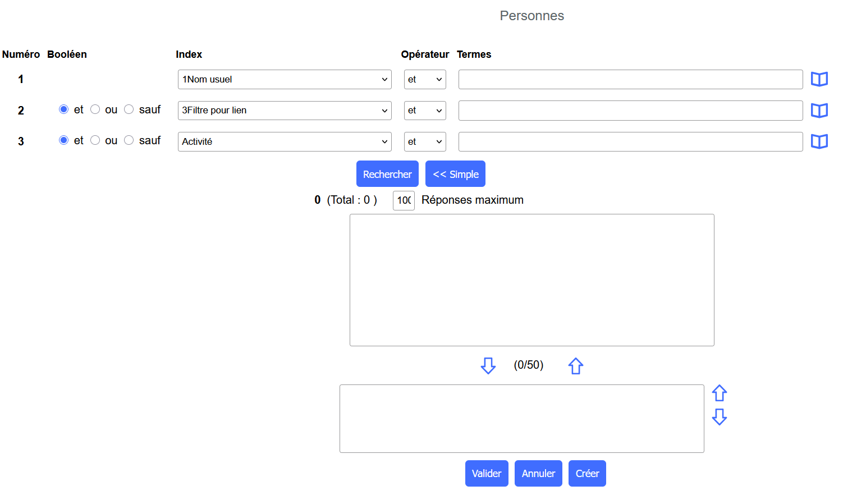
Task: Select the 'ou' boolean for row 2
Action: tap(95, 109)
